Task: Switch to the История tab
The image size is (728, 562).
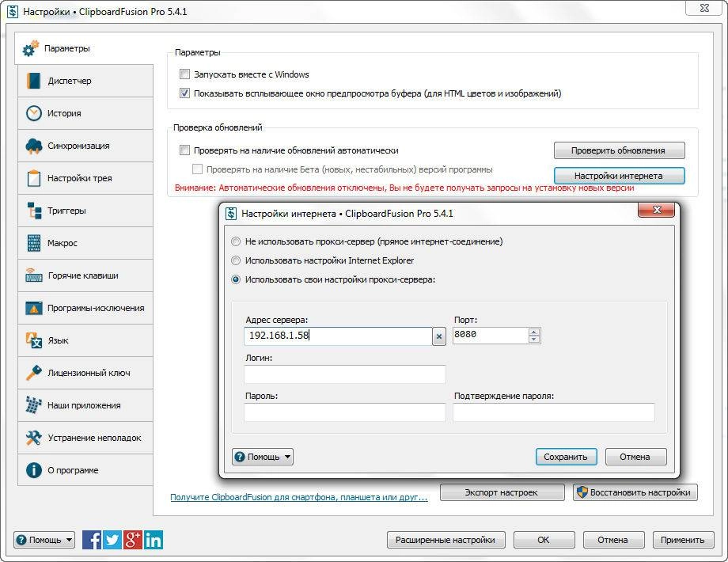Action: pos(85,113)
